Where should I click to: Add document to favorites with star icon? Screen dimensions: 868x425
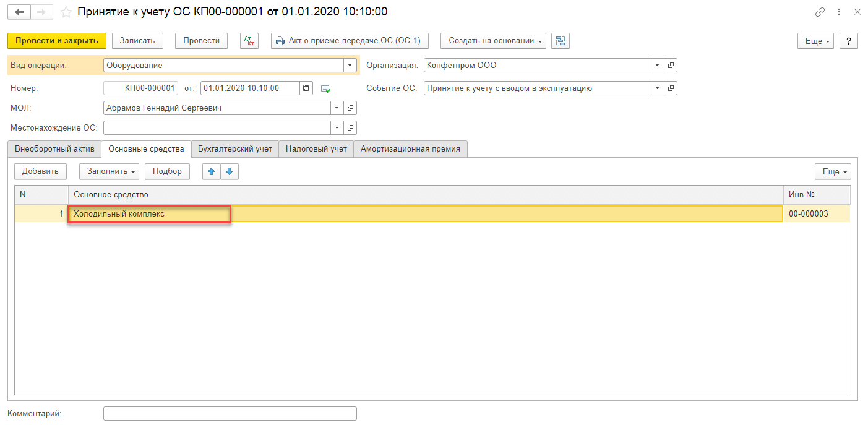(66, 12)
